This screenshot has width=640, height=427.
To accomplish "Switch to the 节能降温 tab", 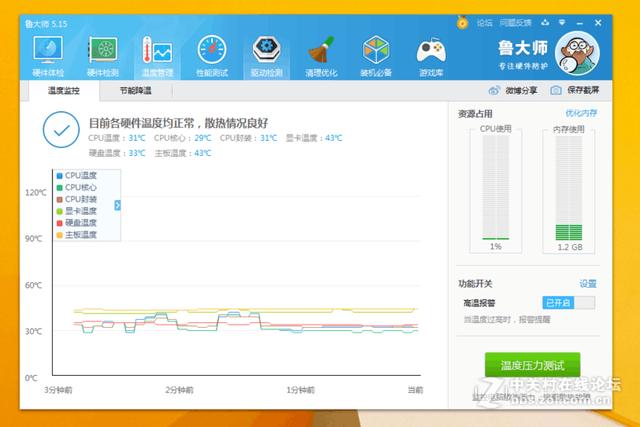I will coord(136,91).
